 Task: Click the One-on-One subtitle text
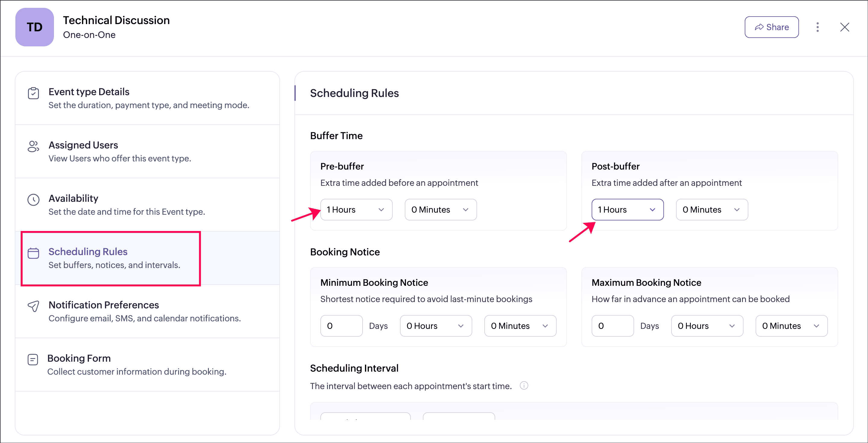[x=89, y=35]
